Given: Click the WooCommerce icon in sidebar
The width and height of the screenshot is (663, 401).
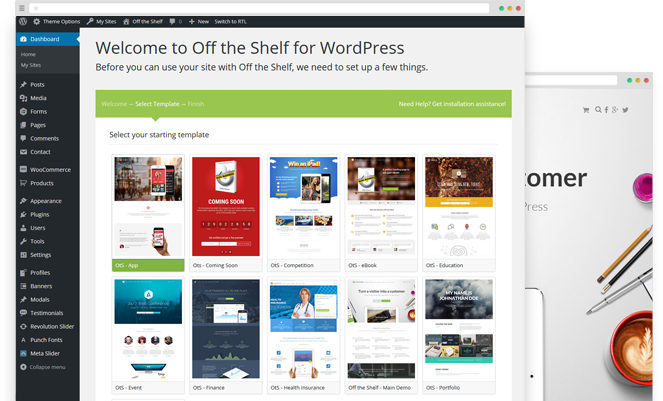Looking at the screenshot, I should point(23,170).
